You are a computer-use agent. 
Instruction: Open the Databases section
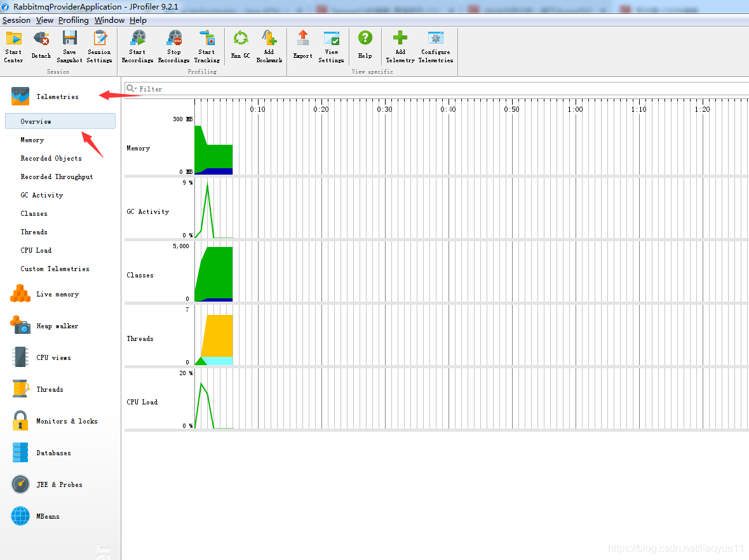tap(53, 453)
